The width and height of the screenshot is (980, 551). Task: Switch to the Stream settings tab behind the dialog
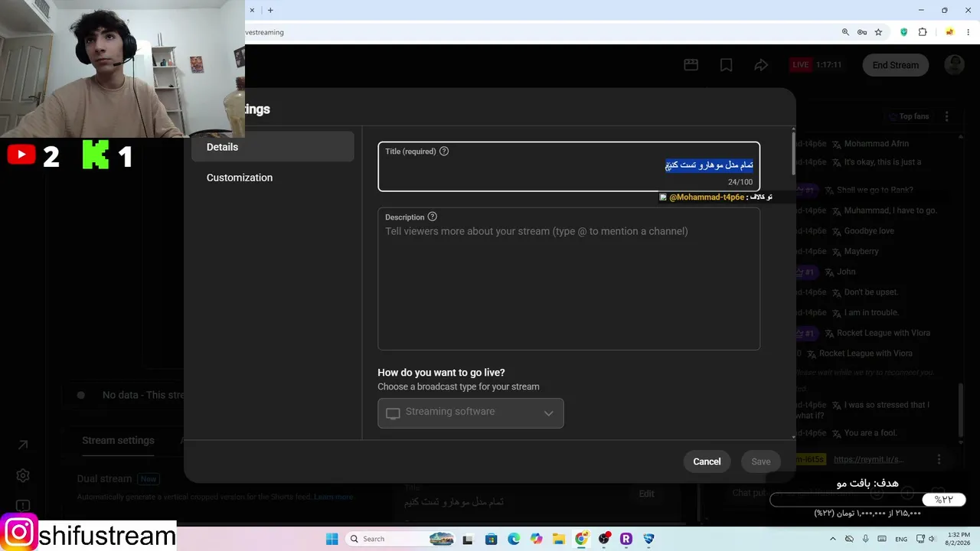(118, 440)
